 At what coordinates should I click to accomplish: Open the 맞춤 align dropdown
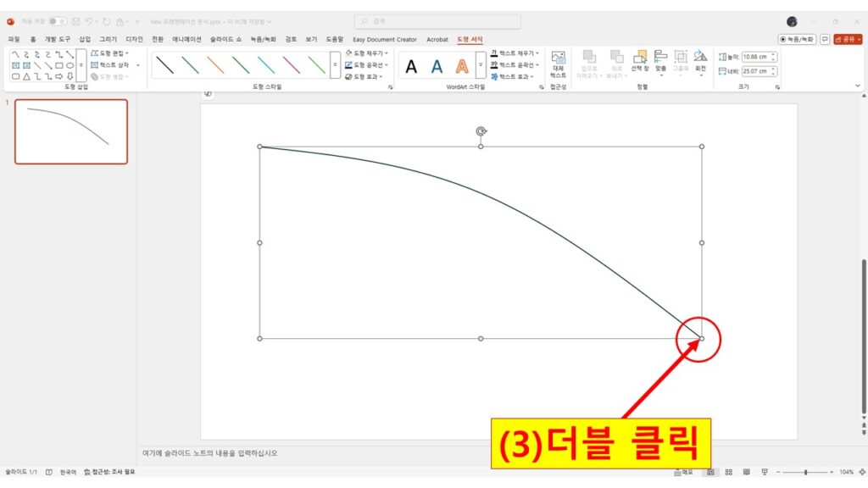tap(660, 63)
